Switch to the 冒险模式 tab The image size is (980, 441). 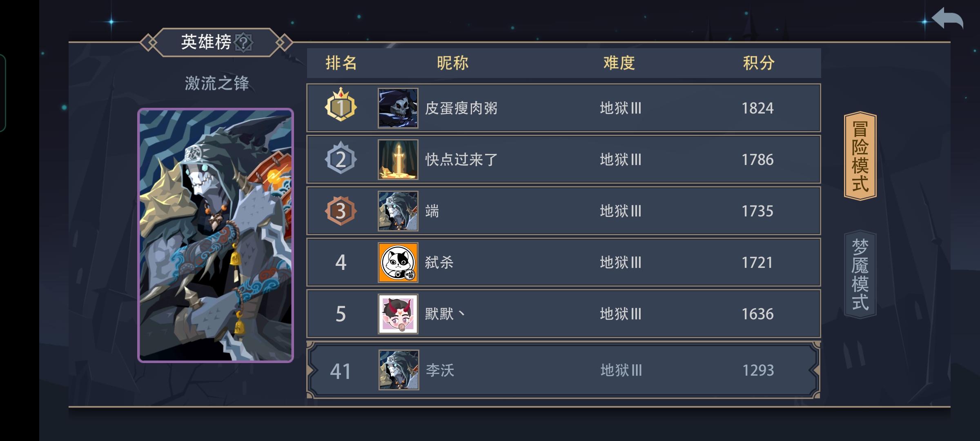pos(860,156)
